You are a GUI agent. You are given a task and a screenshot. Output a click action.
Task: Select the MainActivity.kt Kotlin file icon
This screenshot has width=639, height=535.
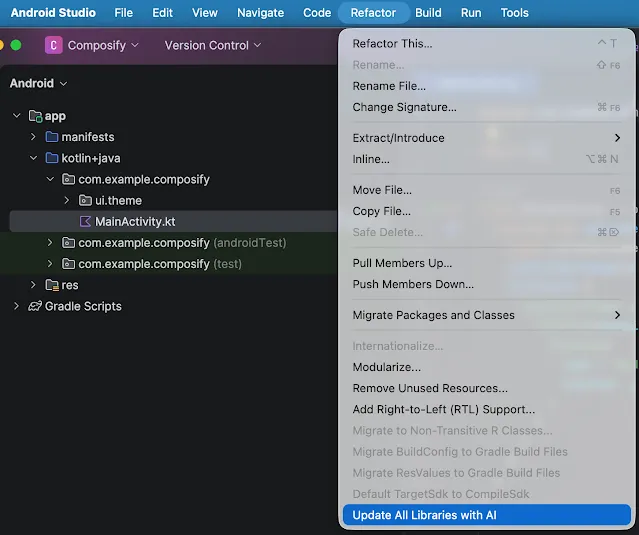click(85, 221)
